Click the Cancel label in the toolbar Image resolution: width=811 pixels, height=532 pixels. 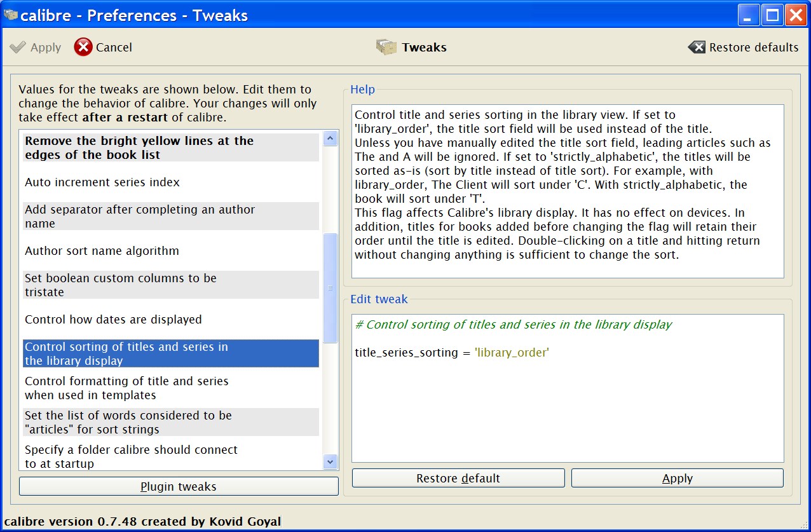pyautogui.click(x=114, y=47)
